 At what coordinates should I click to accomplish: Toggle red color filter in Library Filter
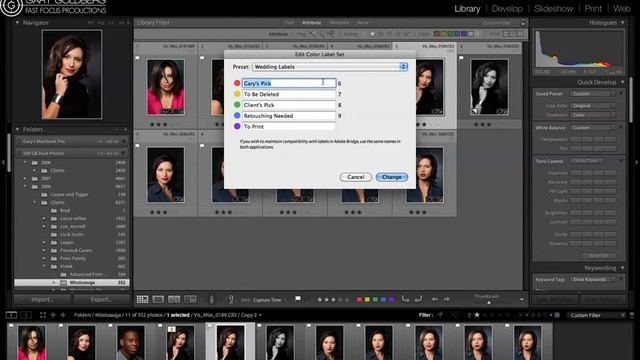437,34
